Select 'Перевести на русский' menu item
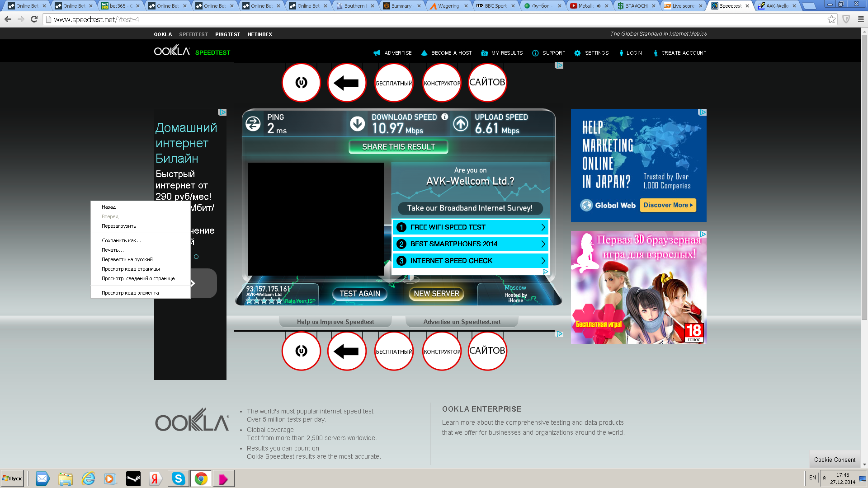 click(140, 259)
